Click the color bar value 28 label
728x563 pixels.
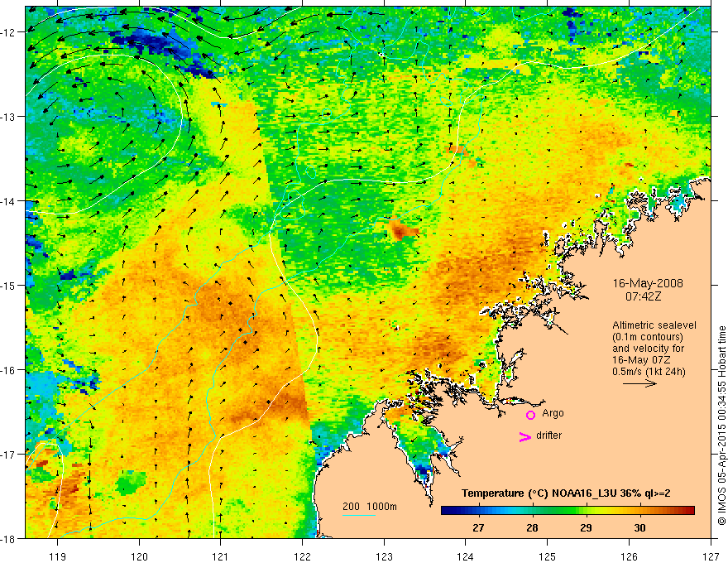pyautogui.click(x=532, y=527)
